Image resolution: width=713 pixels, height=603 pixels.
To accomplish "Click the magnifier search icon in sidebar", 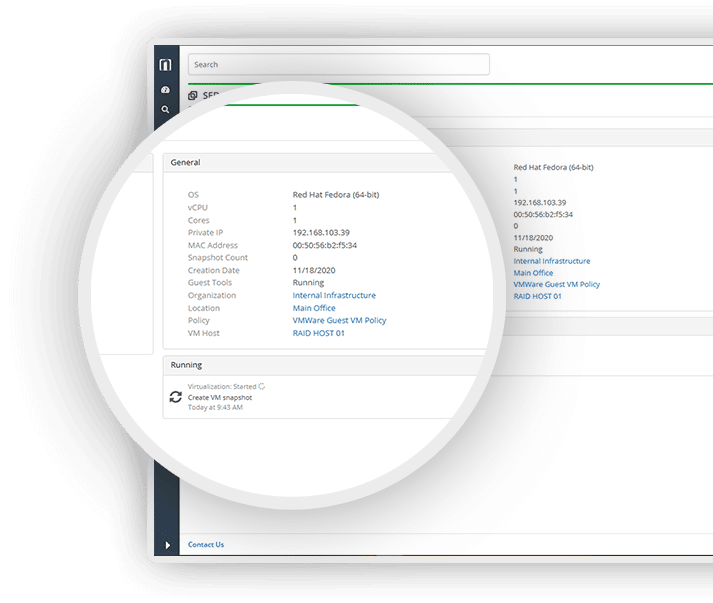I will 165,110.
